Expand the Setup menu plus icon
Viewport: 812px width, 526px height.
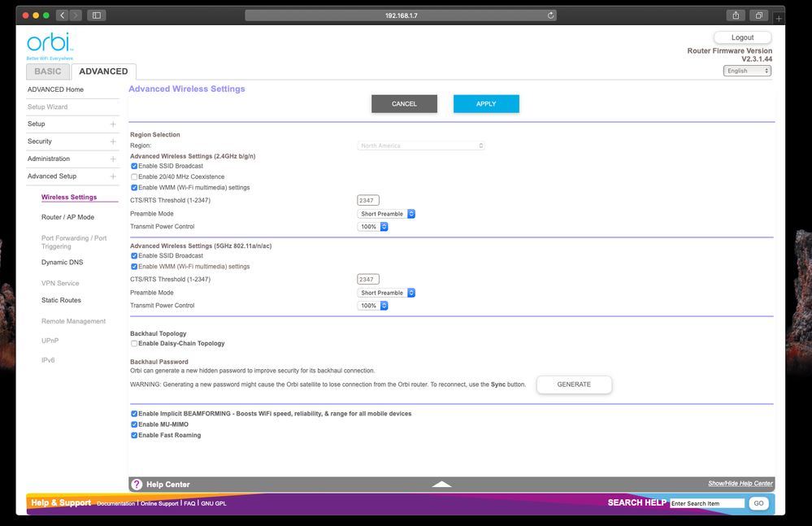pos(113,124)
